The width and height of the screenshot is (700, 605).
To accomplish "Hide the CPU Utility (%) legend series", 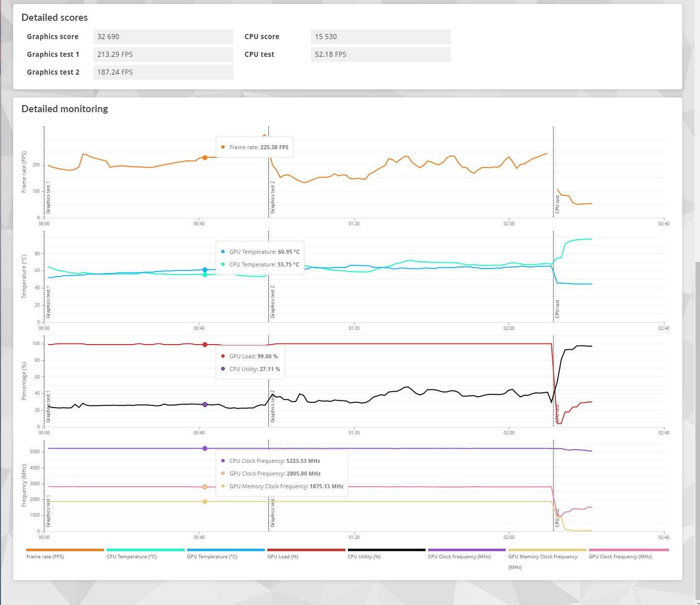I will point(364,557).
